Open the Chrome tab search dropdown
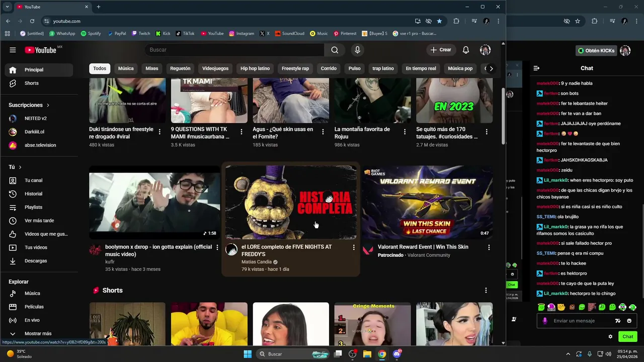 click(x=7, y=7)
